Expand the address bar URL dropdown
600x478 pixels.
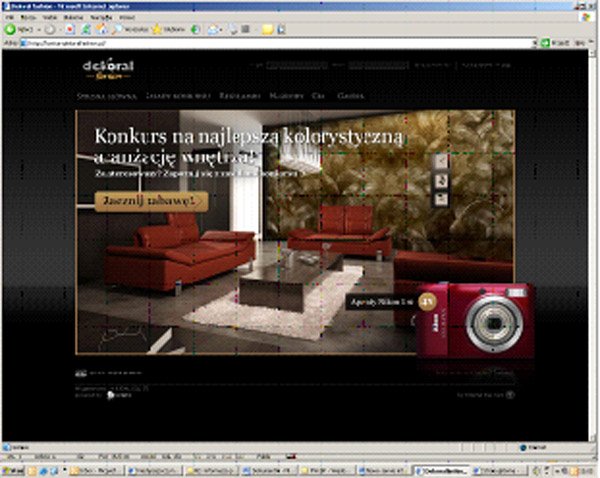pyautogui.click(x=535, y=43)
